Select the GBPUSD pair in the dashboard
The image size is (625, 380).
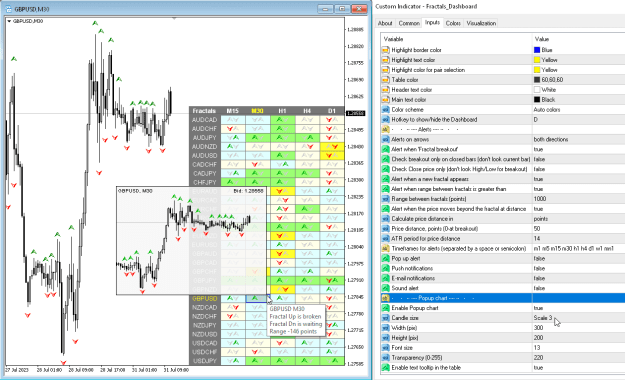point(204,298)
